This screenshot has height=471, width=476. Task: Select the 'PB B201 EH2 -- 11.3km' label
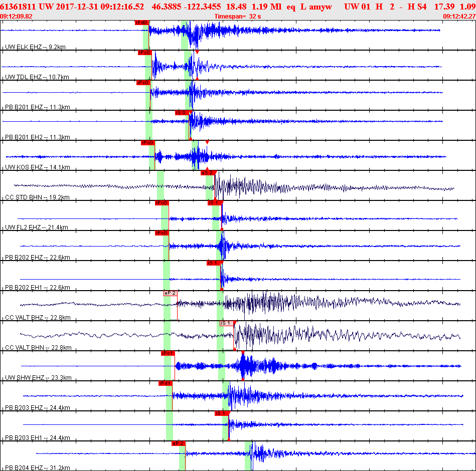pyautogui.click(x=38, y=137)
